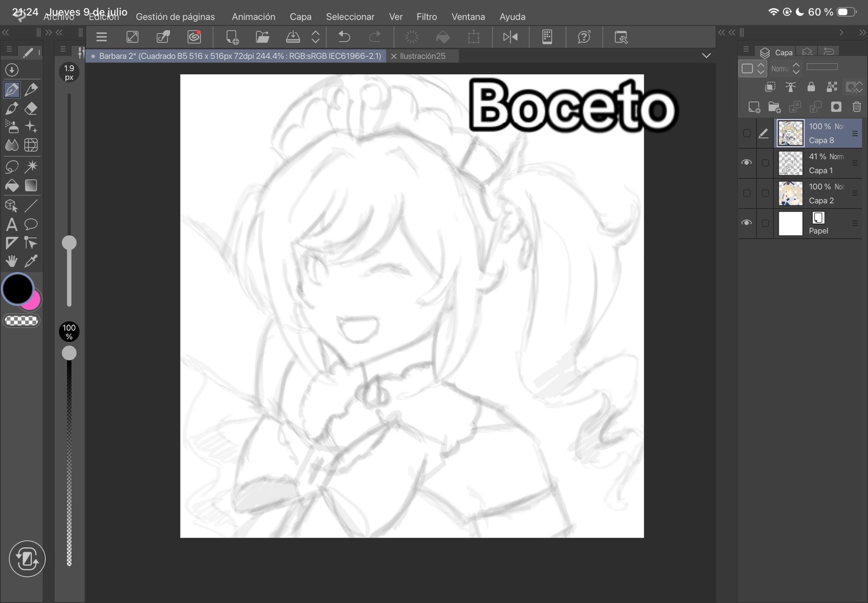Show Capa 8 layer visibility

pos(747,133)
